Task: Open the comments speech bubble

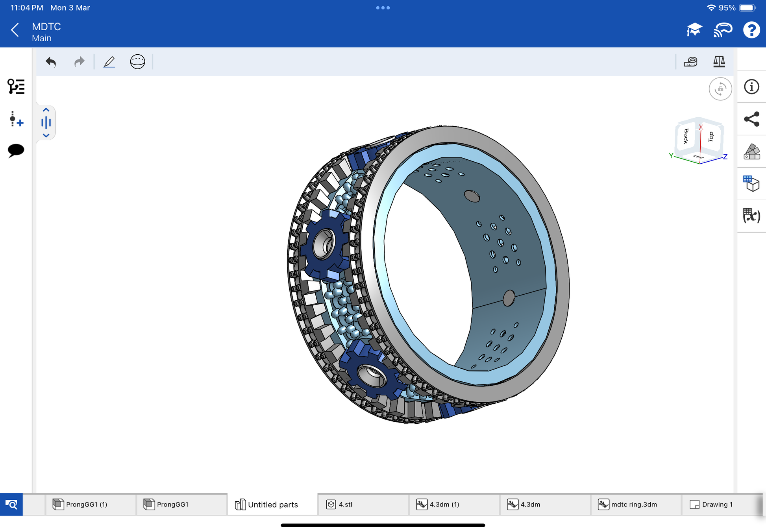Action: point(16,150)
